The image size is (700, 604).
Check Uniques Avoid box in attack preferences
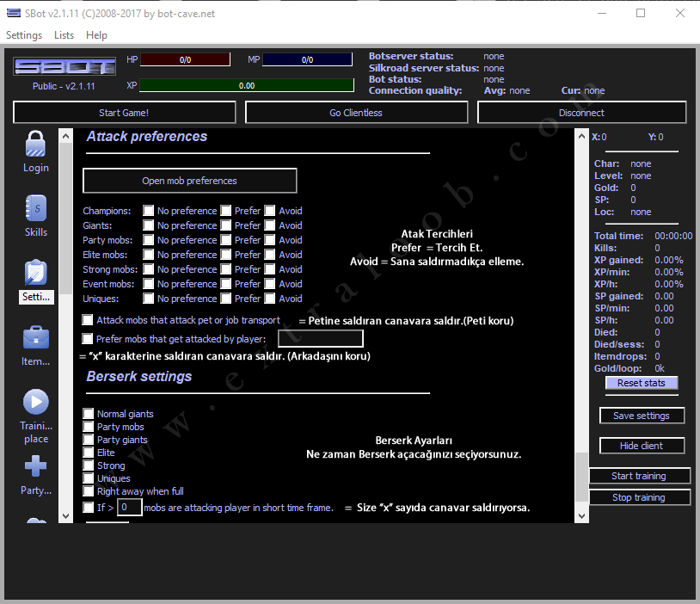coord(270,299)
